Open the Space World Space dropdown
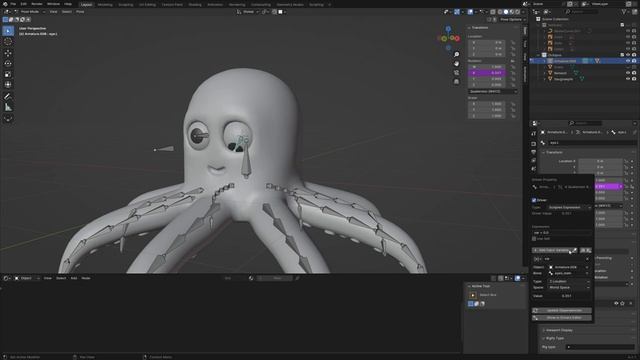Image resolution: width=640 pixels, height=360 pixels. [x=569, y=287]
